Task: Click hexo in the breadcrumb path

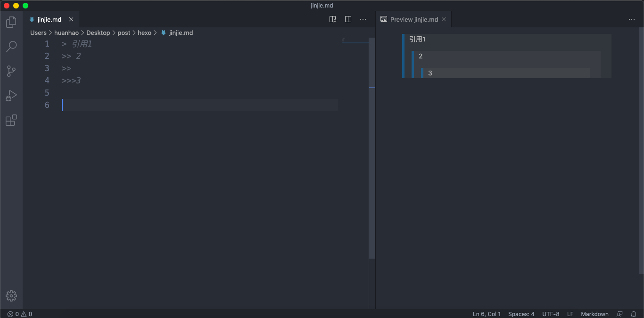Action: pos(145,33)
